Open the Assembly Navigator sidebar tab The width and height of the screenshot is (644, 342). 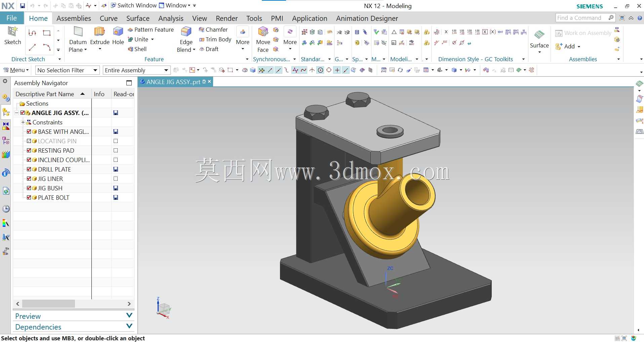pos(6,112)
